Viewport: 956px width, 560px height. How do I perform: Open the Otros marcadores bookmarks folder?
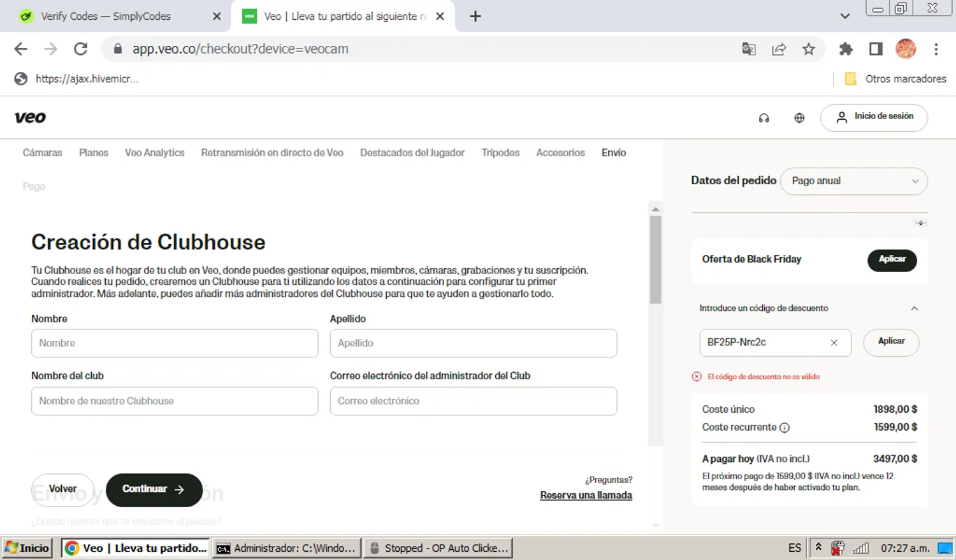895,79
